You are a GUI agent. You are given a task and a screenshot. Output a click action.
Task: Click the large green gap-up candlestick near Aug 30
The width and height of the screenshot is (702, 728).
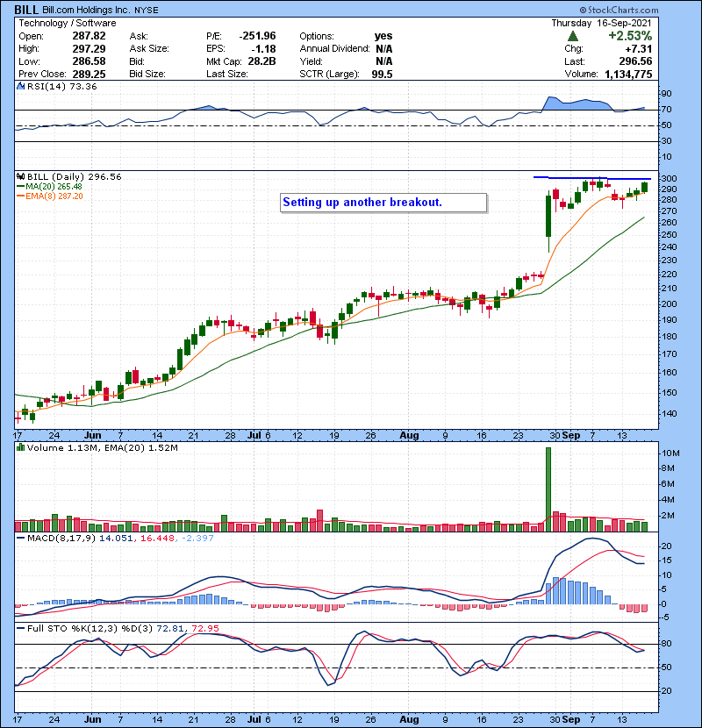[x=548, y=217]
